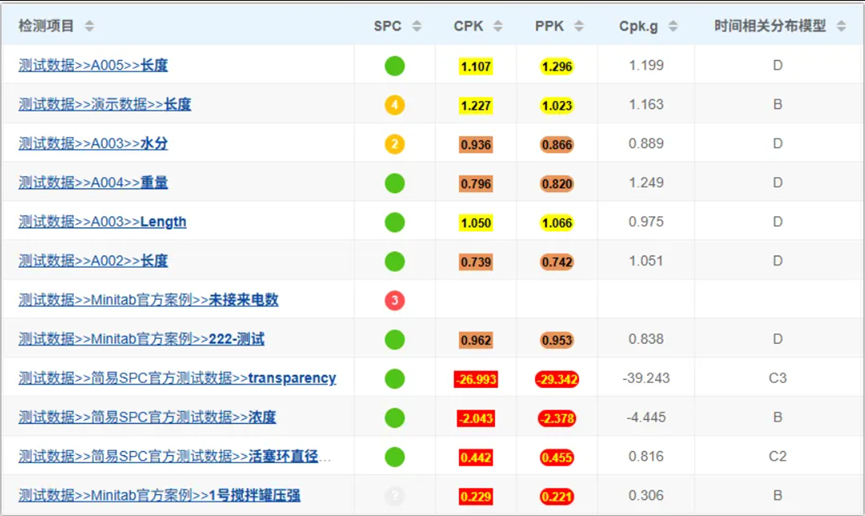
Task: Click PPK value -2.378
Action: pos(557,419)
